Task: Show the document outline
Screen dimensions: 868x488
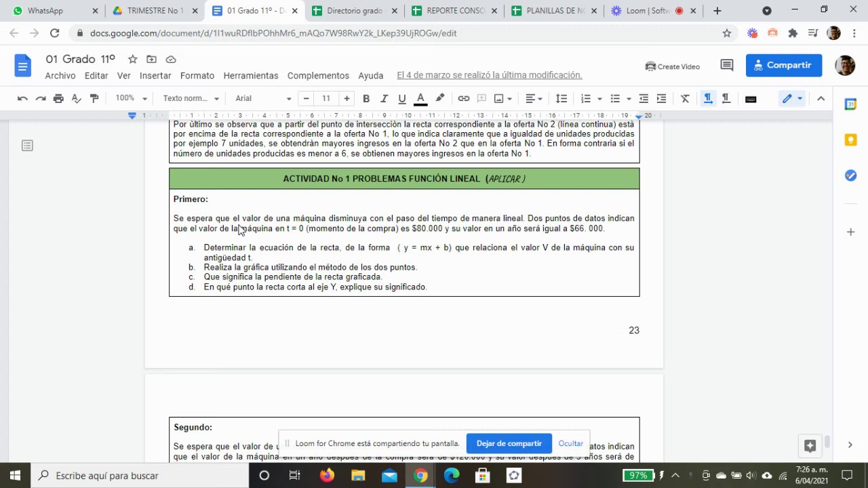Action: pyautogui.click(x=27, y=146)
